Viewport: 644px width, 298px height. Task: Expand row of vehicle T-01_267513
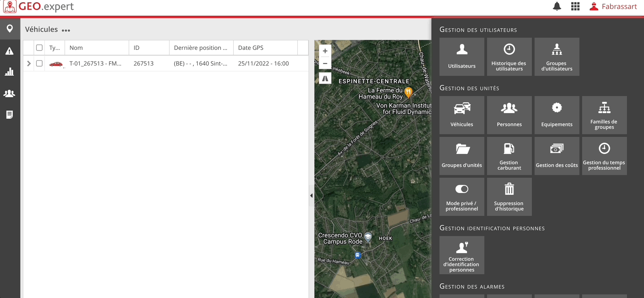pyautogui.click(x=29, y=63)
